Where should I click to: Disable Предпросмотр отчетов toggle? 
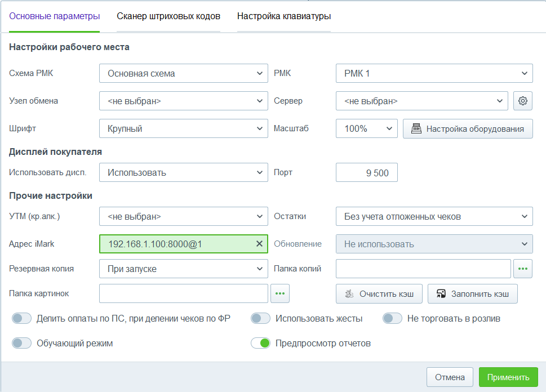(x=261, y=343)
